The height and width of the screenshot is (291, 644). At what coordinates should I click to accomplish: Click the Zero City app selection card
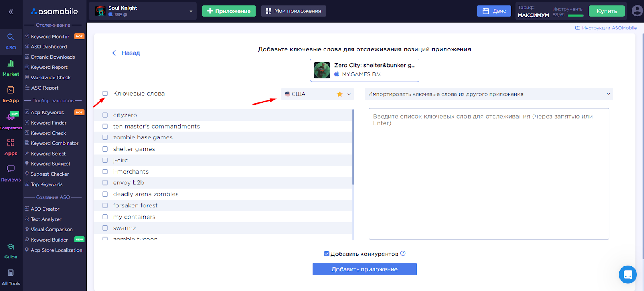tap(365, 70)
